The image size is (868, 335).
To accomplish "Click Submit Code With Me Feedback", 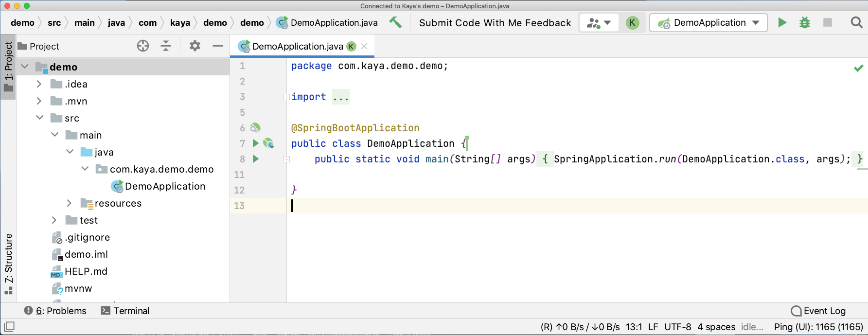I will coord(495,23).
